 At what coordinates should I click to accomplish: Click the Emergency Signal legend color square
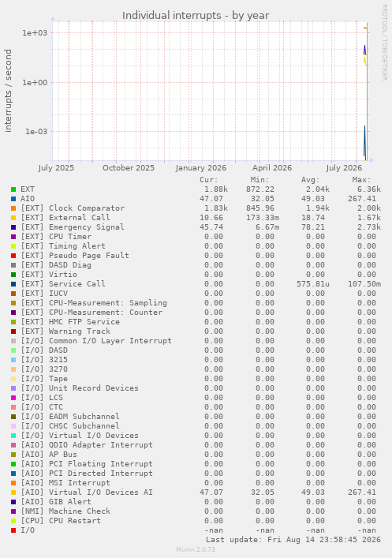tap(13, 227)
